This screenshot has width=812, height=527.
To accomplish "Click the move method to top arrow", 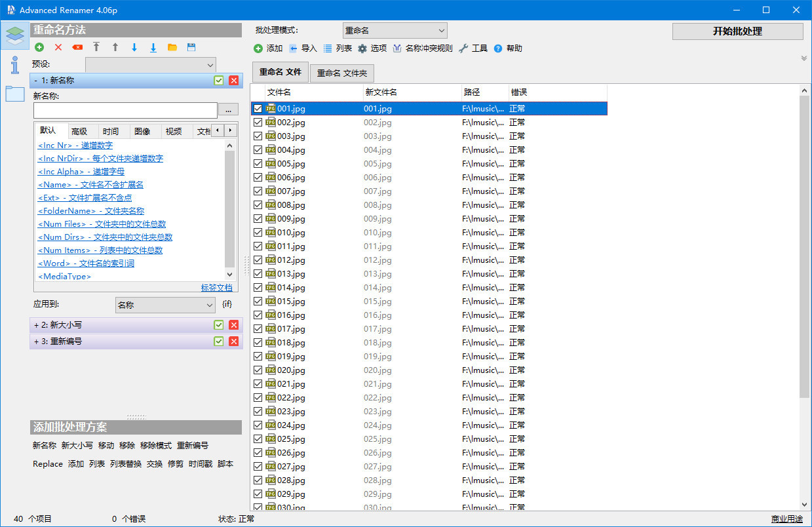I will pyautogui.click(x=96, y=47).
